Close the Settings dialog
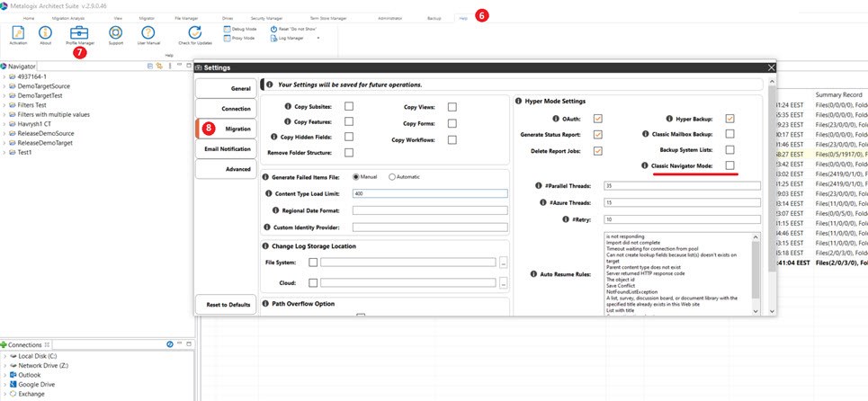 tap(771, 67)
